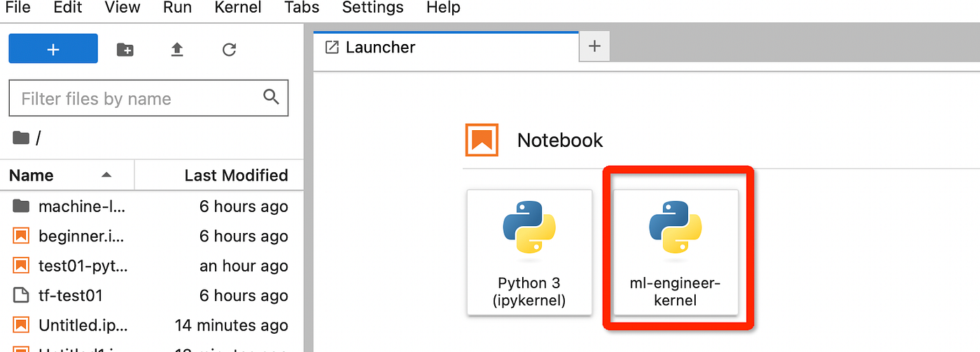Screen dimensions: 980x352
Task: Open the Run menu
Action: (x=177, y=8)
